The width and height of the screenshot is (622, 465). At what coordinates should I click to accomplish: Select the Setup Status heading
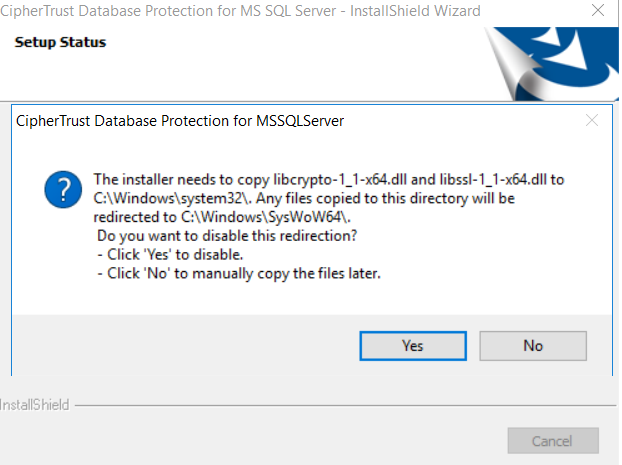pos(60,42)
